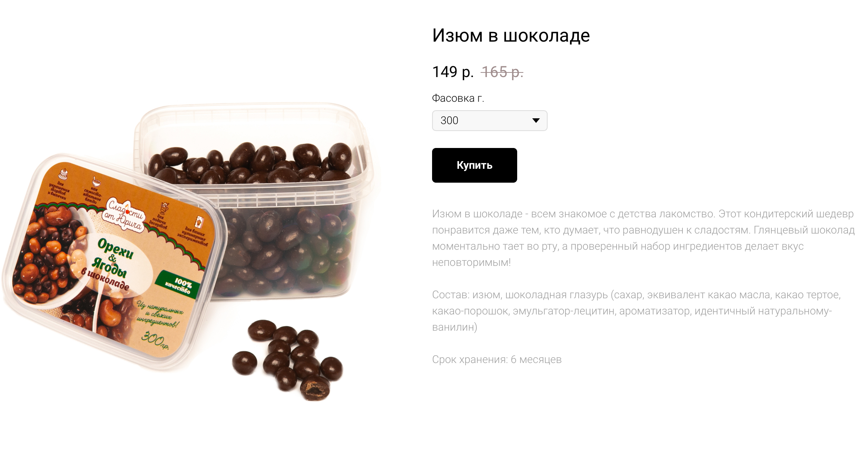The image size is (868, 474).
Task: Click the crossed-out old price 165 р.
Action: [502, 72]
